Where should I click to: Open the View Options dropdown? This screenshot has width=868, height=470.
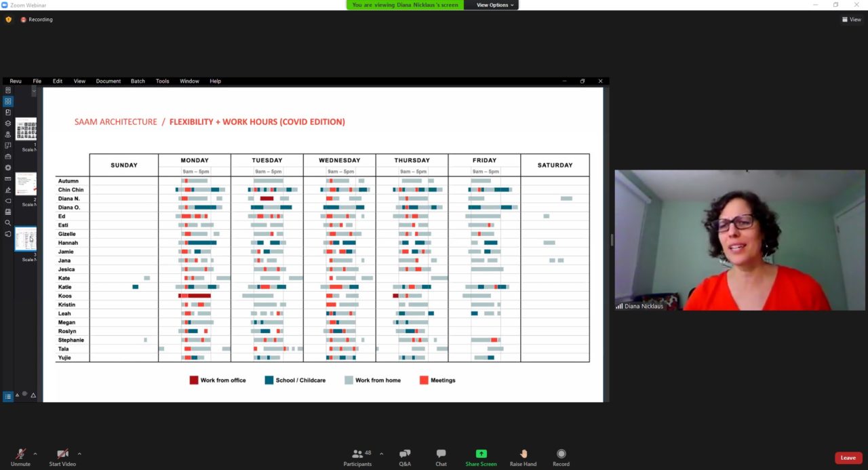tap(495, 5)
